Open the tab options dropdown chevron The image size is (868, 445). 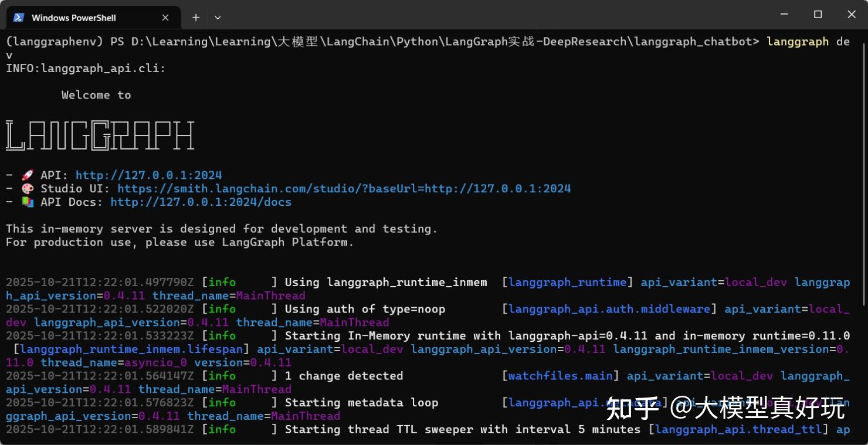[x=218, y=18]
